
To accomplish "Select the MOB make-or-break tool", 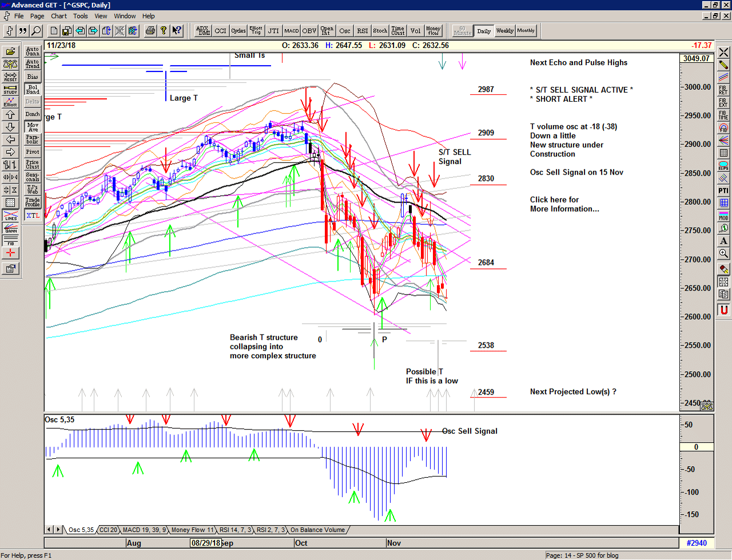I will (723, 216).
